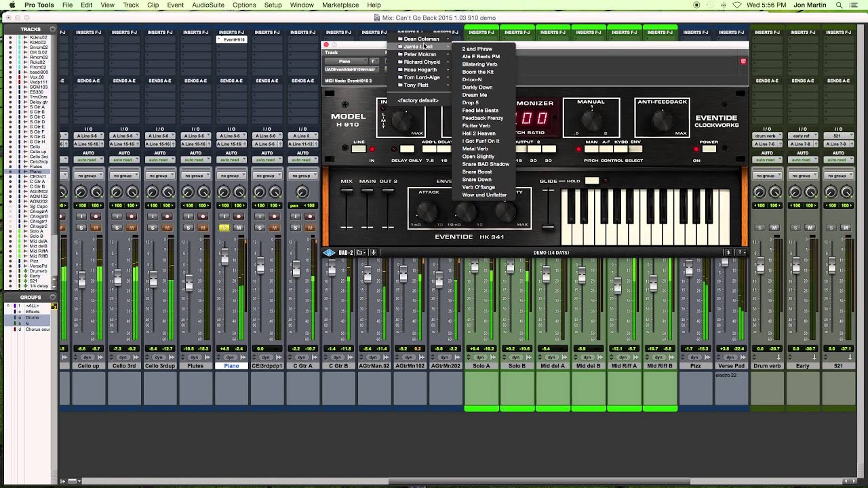868x488 pixels.
Task: Open the Apple menu icon
Action: point(12,5)
